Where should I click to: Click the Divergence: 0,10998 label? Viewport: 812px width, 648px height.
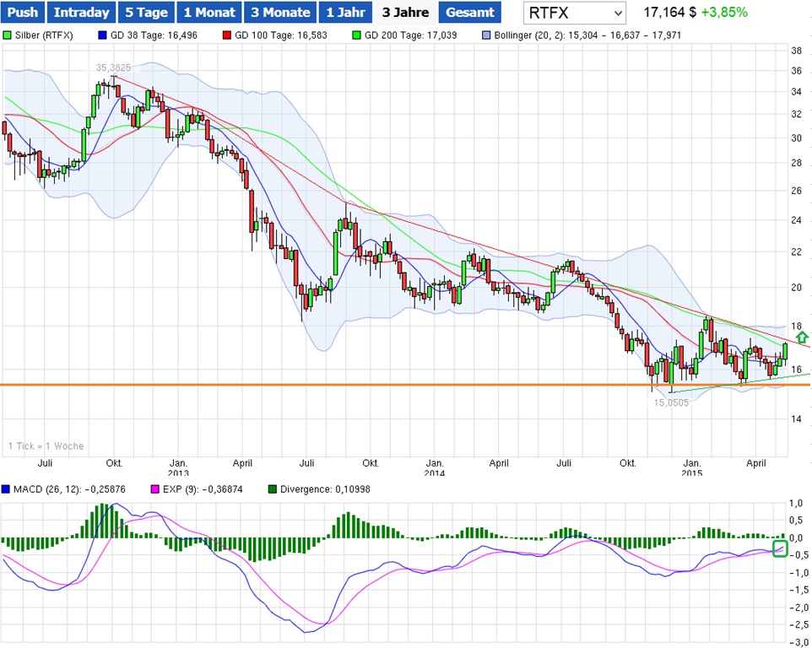(x=325, y=489)
